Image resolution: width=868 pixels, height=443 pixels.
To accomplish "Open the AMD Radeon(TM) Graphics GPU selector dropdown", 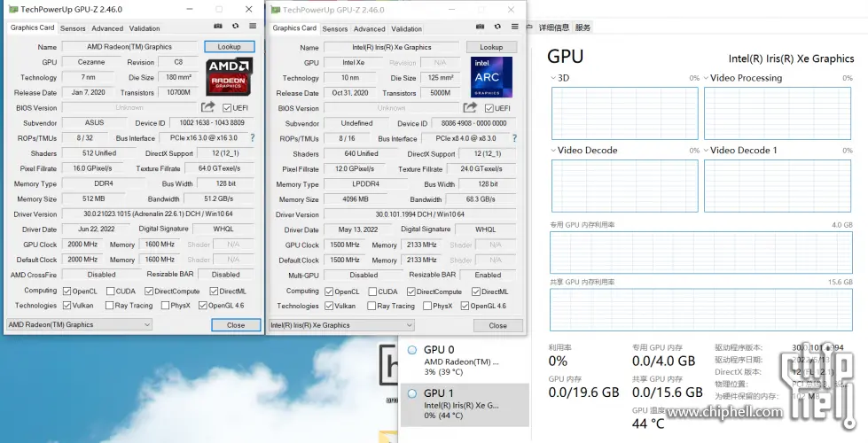I will point(80,324).
